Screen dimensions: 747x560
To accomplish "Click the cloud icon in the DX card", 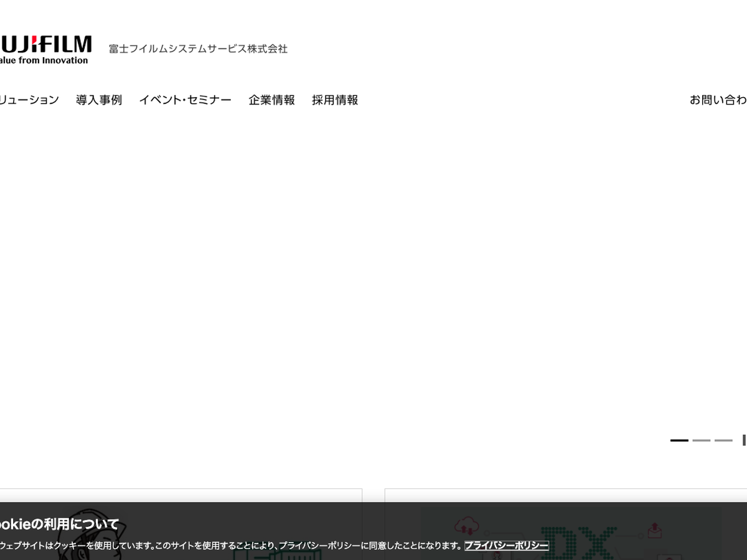I will click(465, 527).
